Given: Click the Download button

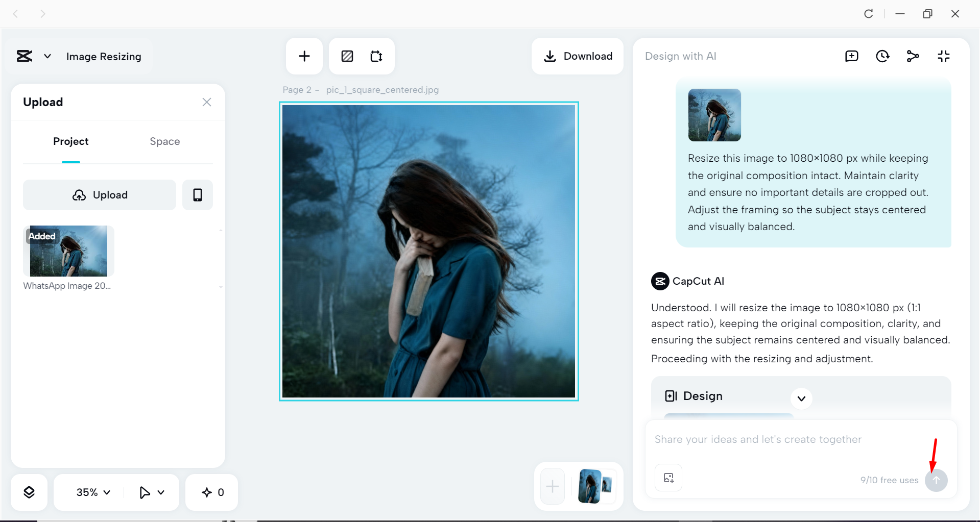Looking at the screenshot, I should 577,56.
